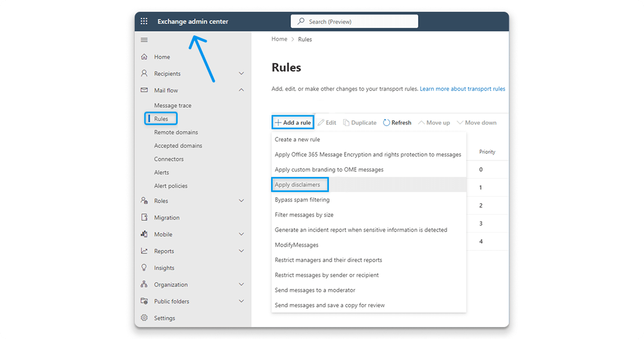
Task: Open the app launcher waffle icon
Action: (x=144, y=21)
